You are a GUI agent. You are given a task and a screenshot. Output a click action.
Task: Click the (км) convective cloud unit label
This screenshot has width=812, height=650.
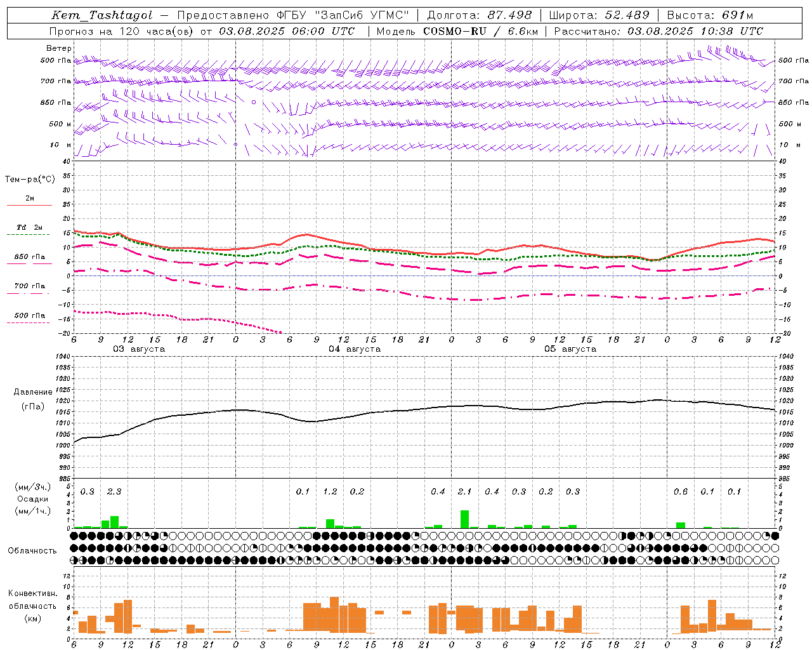click(x=33, y=618)
